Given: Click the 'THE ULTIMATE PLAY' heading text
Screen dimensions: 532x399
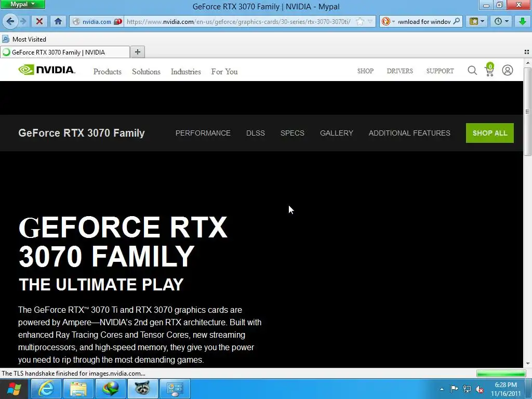Looking at the screenshot, I should (101, 285).
